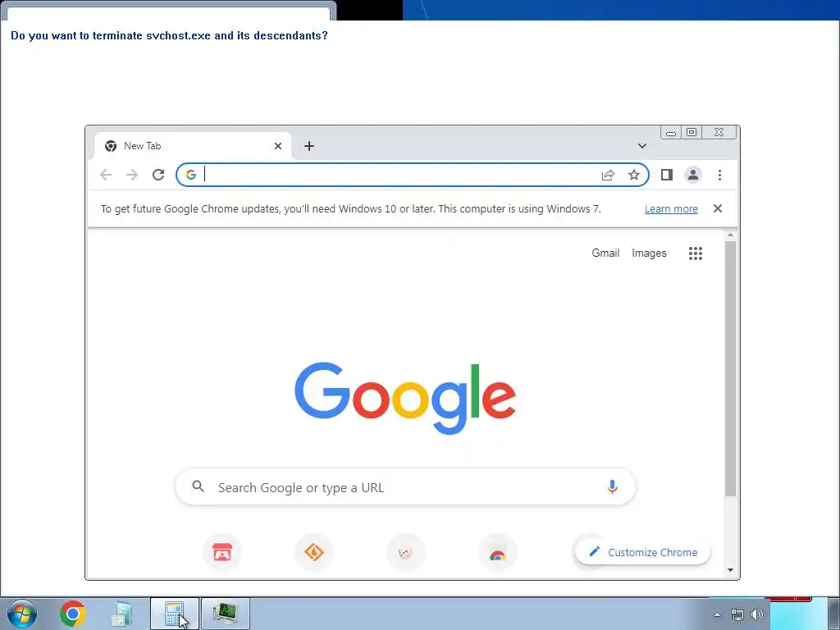
Task: Expand the tab search dropdown chevron
Action: (641, 146)
